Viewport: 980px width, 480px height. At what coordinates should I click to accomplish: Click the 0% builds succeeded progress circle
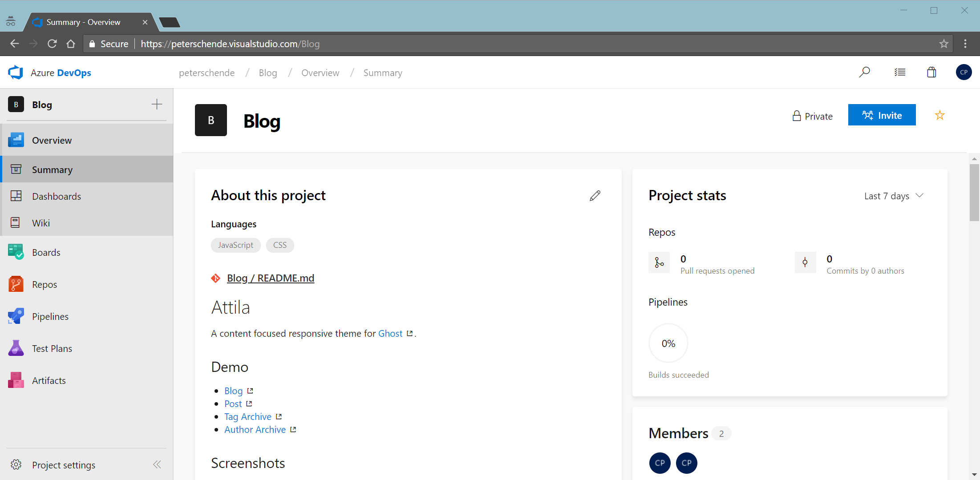pos(668,343)
